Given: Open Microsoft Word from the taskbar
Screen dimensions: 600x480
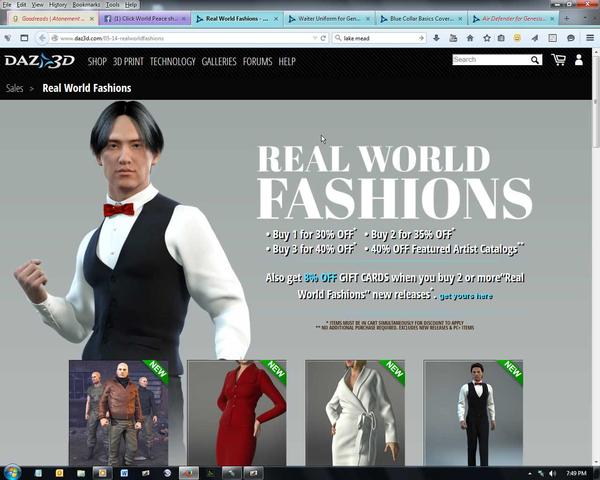Looking at the screenshot, I should [x=124, y=473].
